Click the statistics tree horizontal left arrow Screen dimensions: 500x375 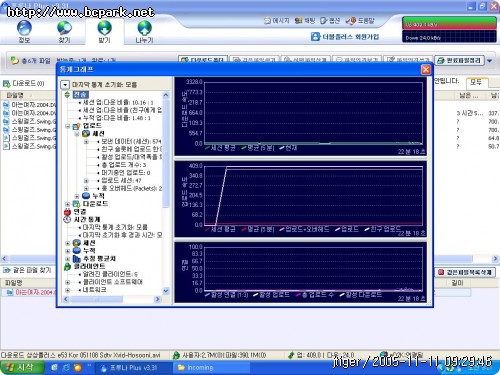[66, 299]
